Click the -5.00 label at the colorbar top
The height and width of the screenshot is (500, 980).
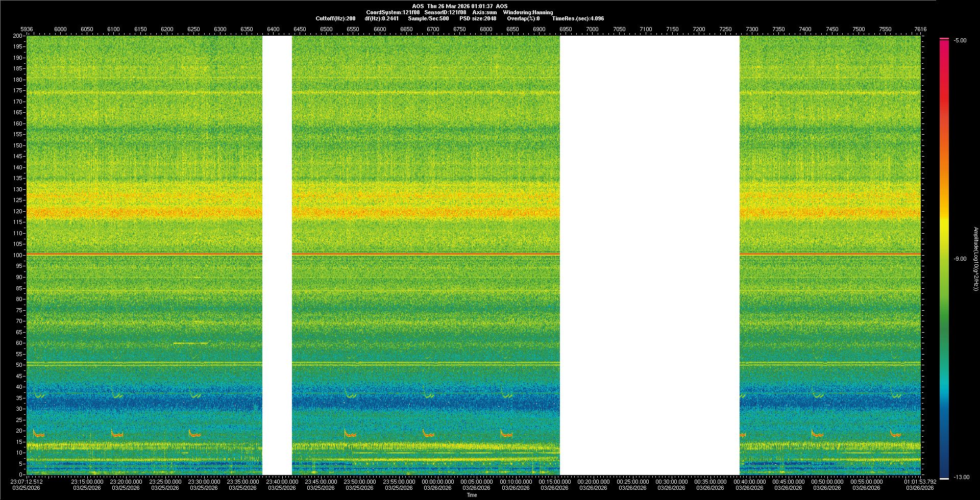point(960,41)
